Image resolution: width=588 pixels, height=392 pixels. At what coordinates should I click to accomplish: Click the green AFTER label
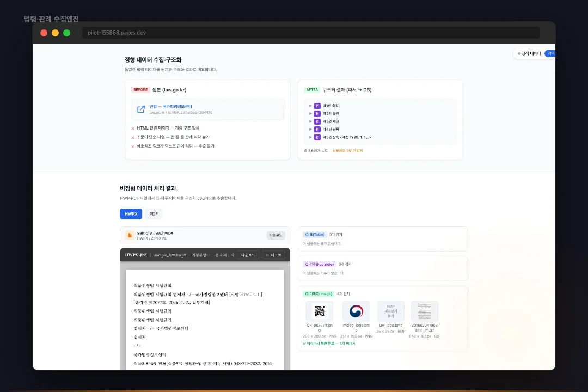[x=312, y=90]
